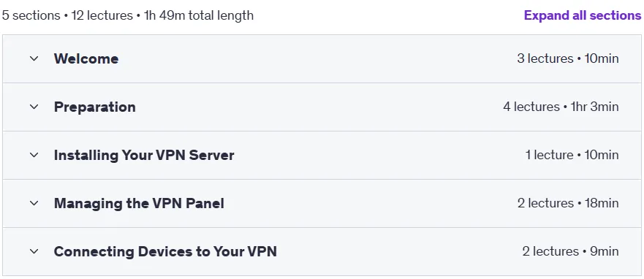Image resolution: width=644 pixels, height=279 pixels.
Task: Click the 2 lectures • 18min label
Action: click(568, 203)
